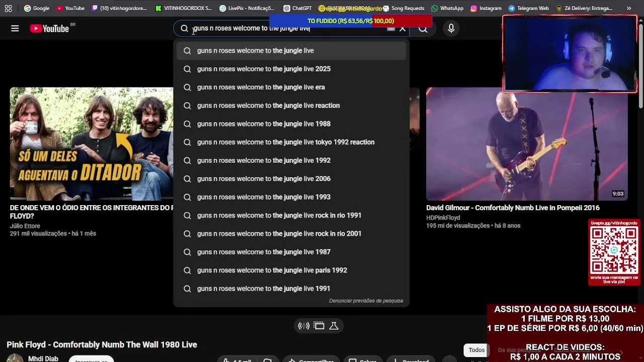Choose 'live rock in rio 1991' suggestion
This screenshot has height=362, width=644.
(291, 215)
